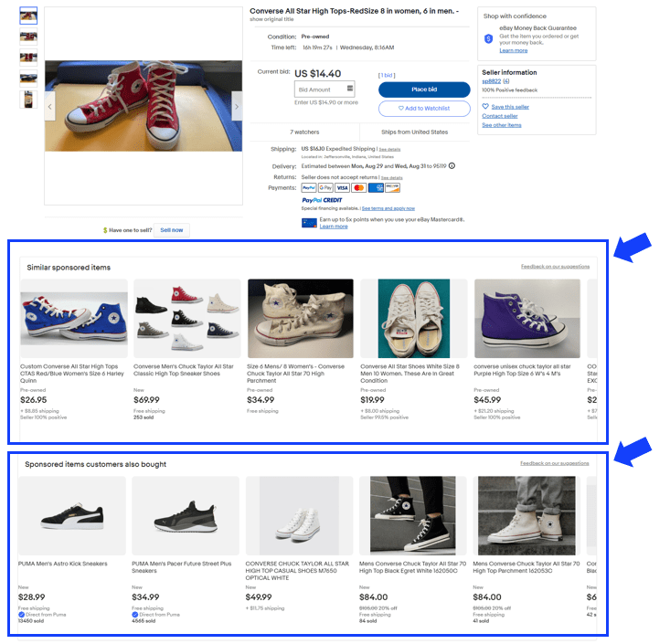Open PUMA Men's Astro Kick Sneakers image
Image resolution: width=670 pixels, height=644 pixels.
click(72, 516)
